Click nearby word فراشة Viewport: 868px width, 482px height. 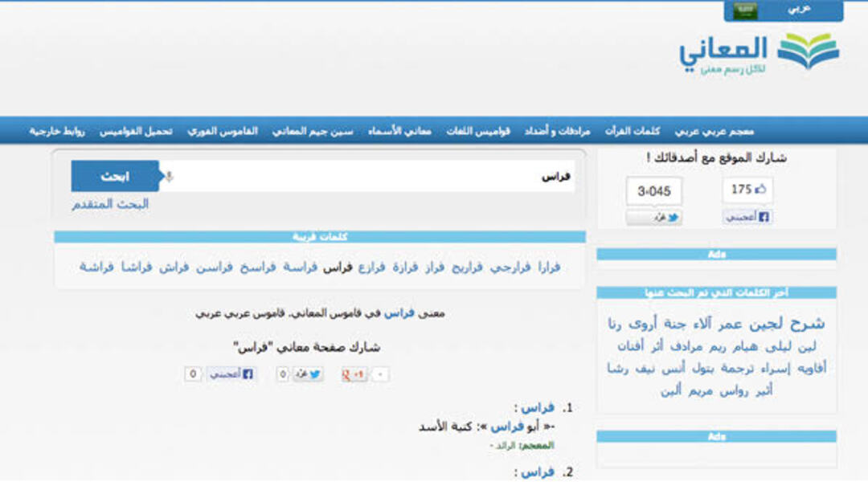coord(96,268)
